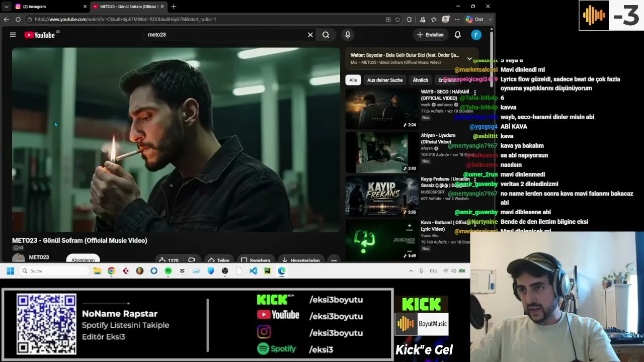Viewport: 644px width, 362px height.
Task: Select the Alle filter chip
Action: (353, 80)
